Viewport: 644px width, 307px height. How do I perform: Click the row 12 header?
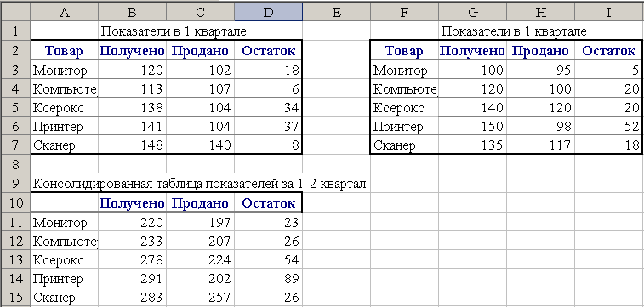tap(15, 241)
